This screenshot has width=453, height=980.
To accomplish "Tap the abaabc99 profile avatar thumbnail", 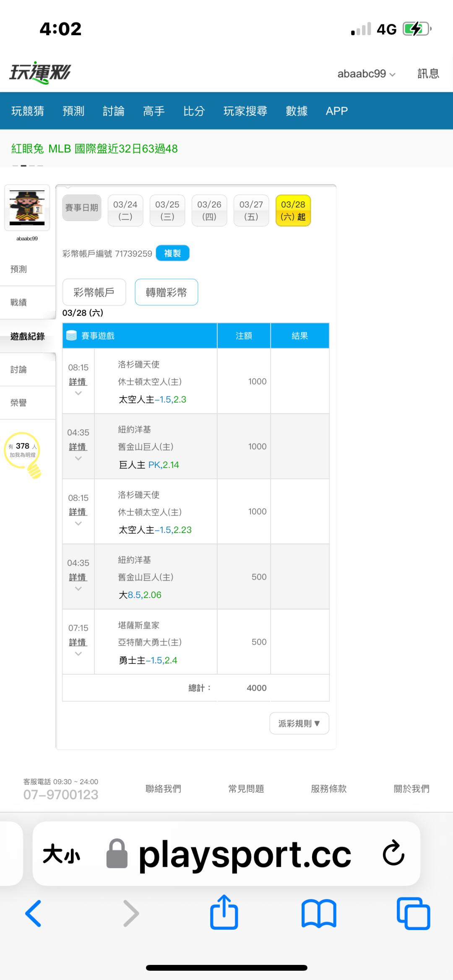I will click(27, 208).
